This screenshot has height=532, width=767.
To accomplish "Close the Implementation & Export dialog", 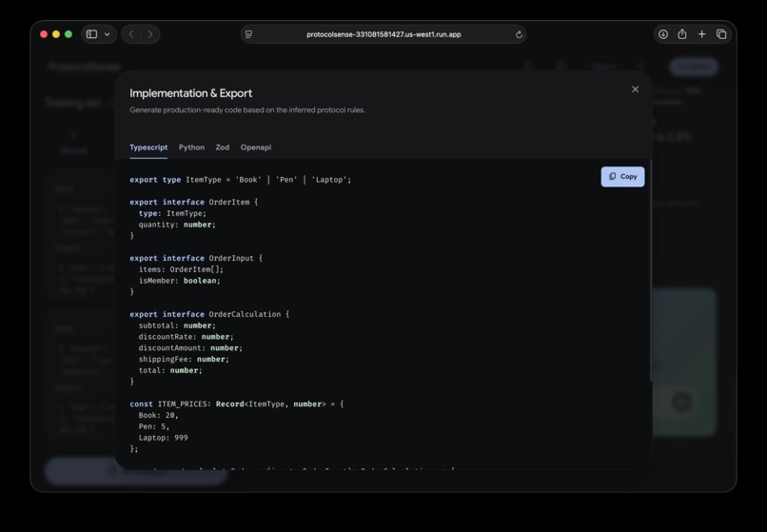I will point(635,89).
